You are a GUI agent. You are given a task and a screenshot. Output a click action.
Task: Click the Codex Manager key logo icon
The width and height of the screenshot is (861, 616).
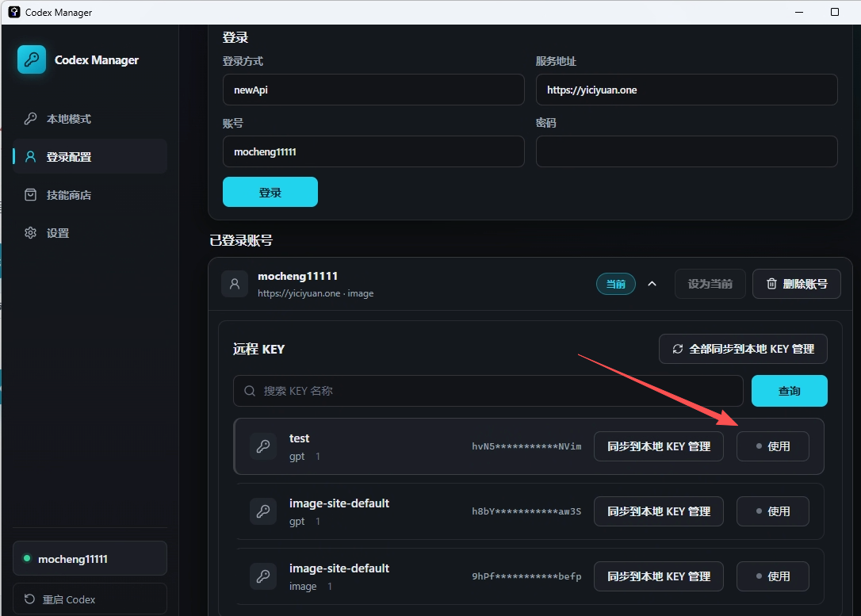pos(31,59)
